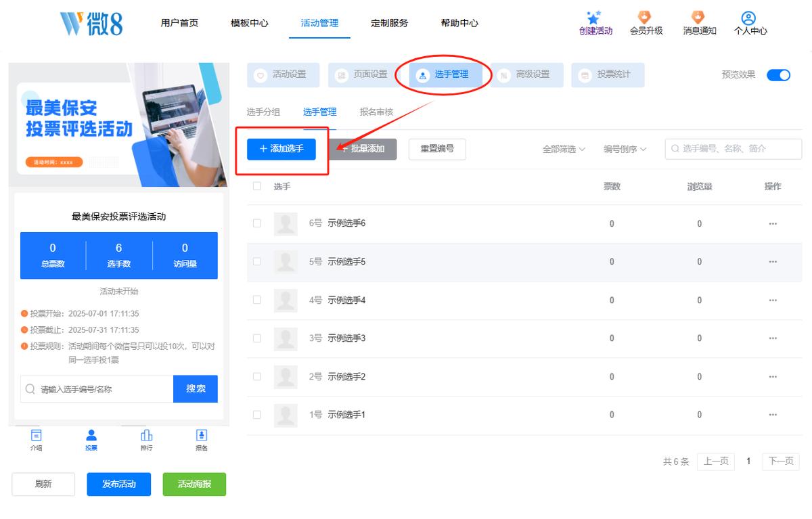This screenshot has height=519, width=812.
Task: Check the box for 示例选手3
Action: point(257,338)
